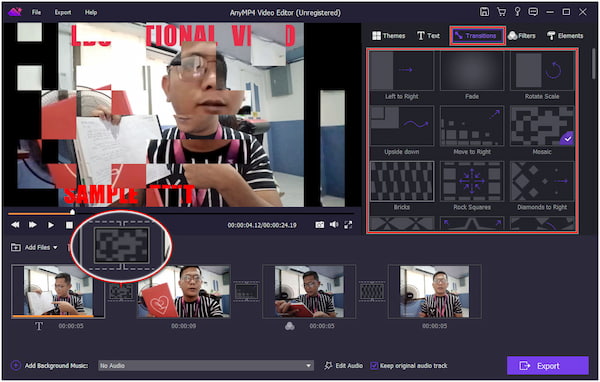
Task: Click the register key icon
Action: click(x=517, y=12)
